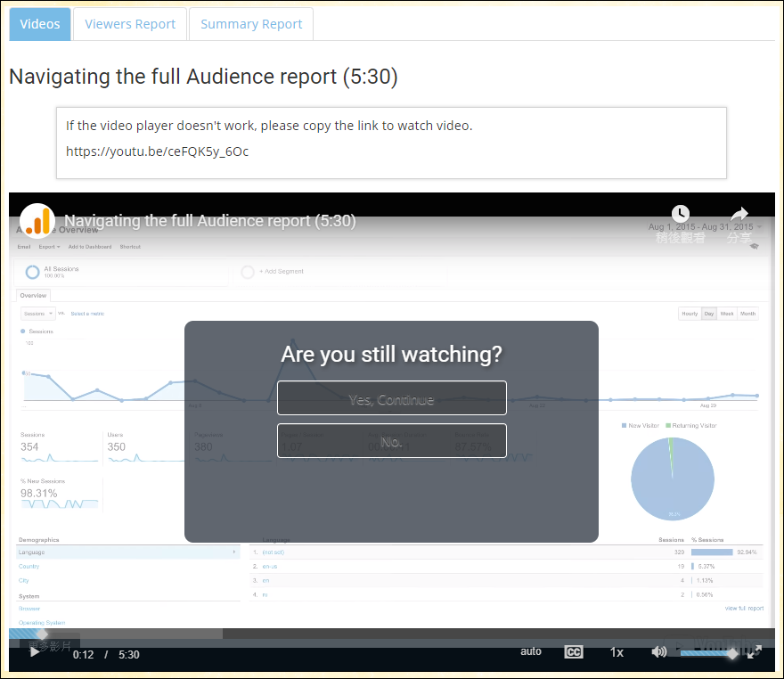Adjust the volume slider

tap(708, 653)
